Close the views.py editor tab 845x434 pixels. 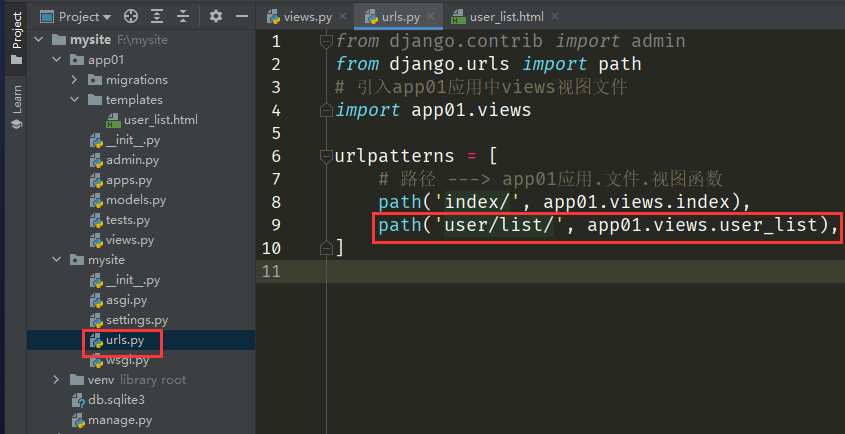341,17
